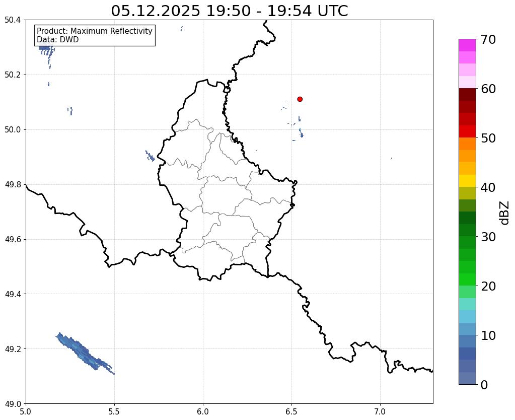
Task: Click the latitude label 49.4
Action: coord(13,294)
